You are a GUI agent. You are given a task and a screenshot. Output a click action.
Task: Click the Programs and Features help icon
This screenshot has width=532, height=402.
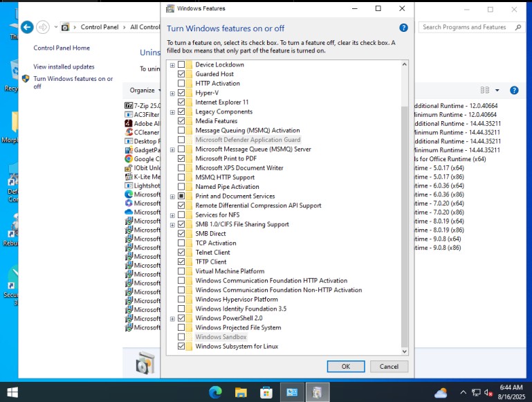(514, 90)
